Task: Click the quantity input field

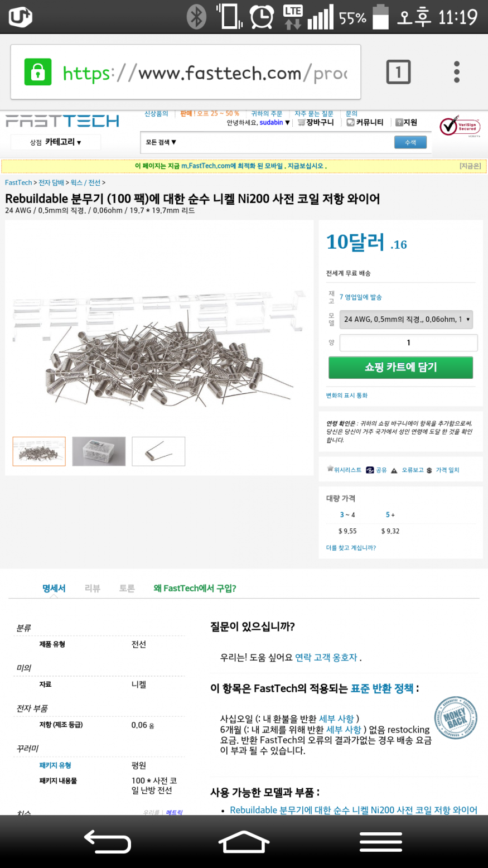Action: click(408, 343)
